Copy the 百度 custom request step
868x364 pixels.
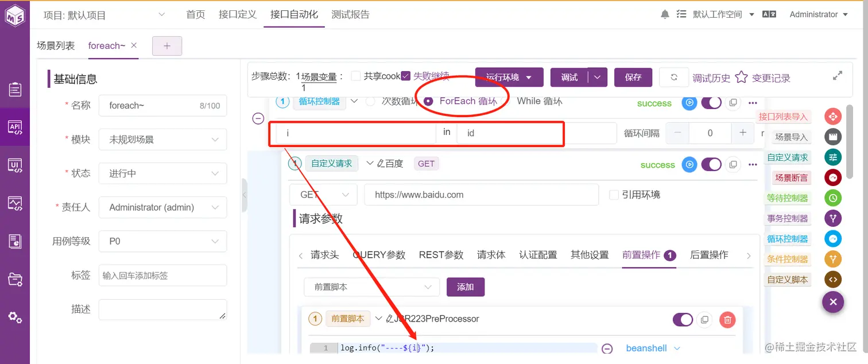[733, 165]
